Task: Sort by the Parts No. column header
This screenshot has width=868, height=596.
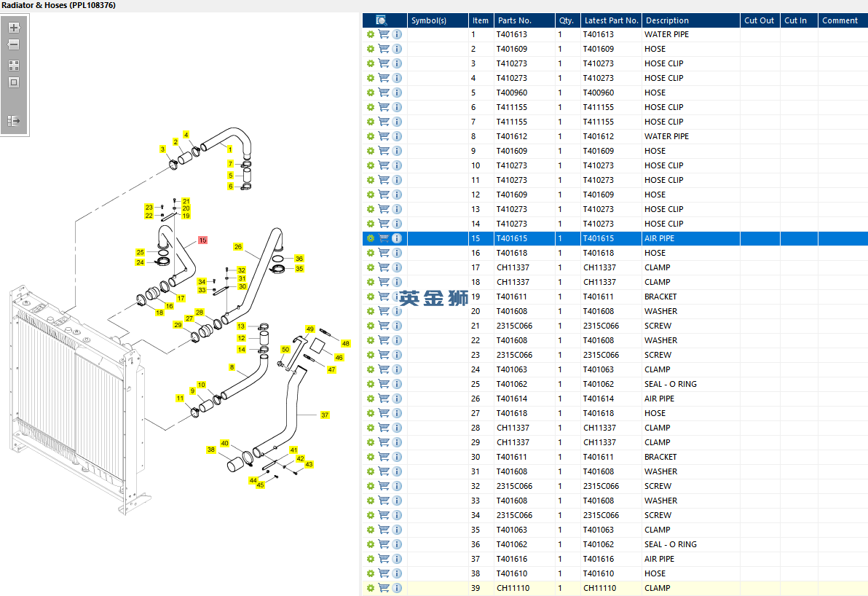Action: (524, 20)
